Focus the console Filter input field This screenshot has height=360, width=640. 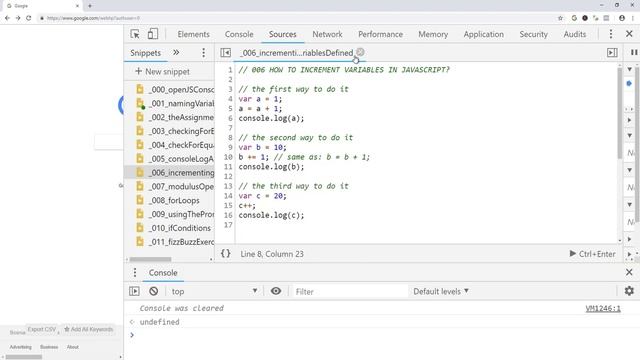(x=349, y=291)
